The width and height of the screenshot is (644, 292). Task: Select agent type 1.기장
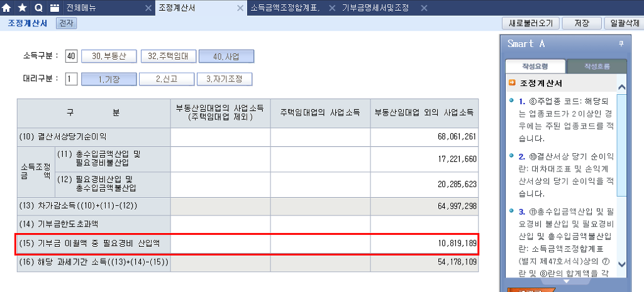(109, 79)
